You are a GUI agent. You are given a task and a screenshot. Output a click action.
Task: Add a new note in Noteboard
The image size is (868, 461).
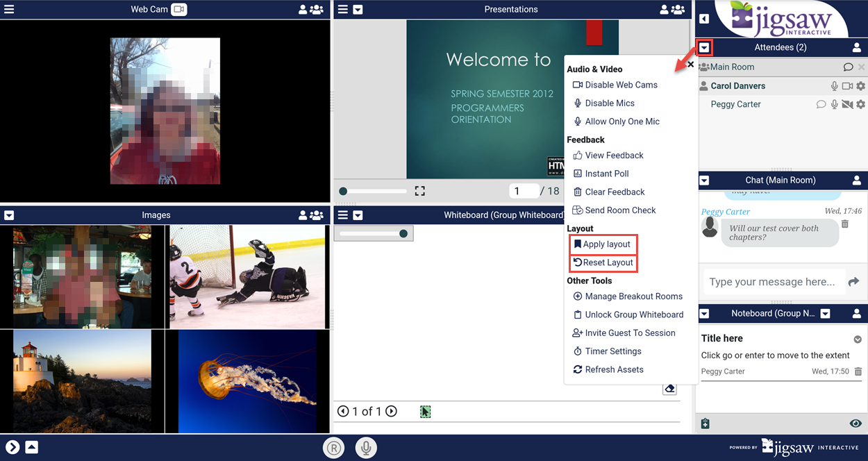click(x=706, y=424)
